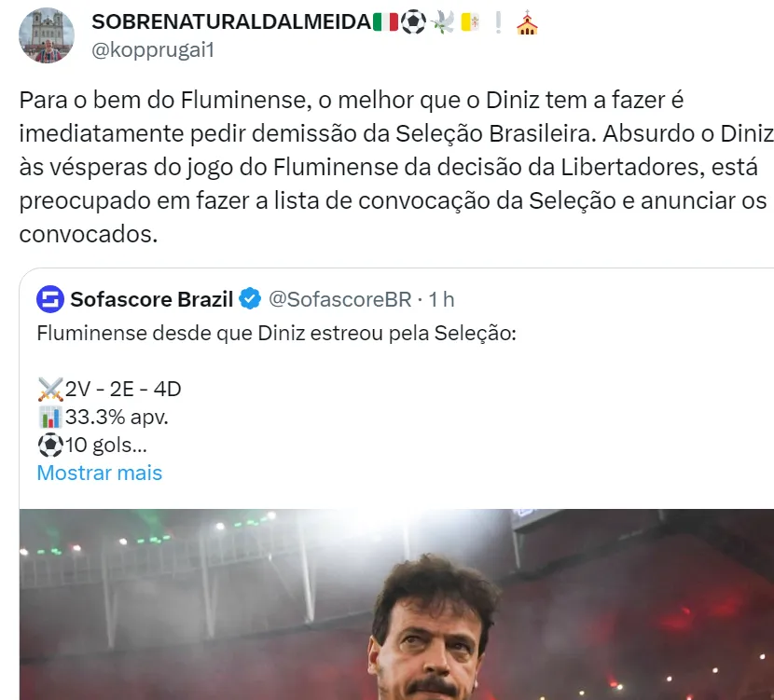
Task: Open the Sofascore Brazil account name
Action: tap(152, 299)
